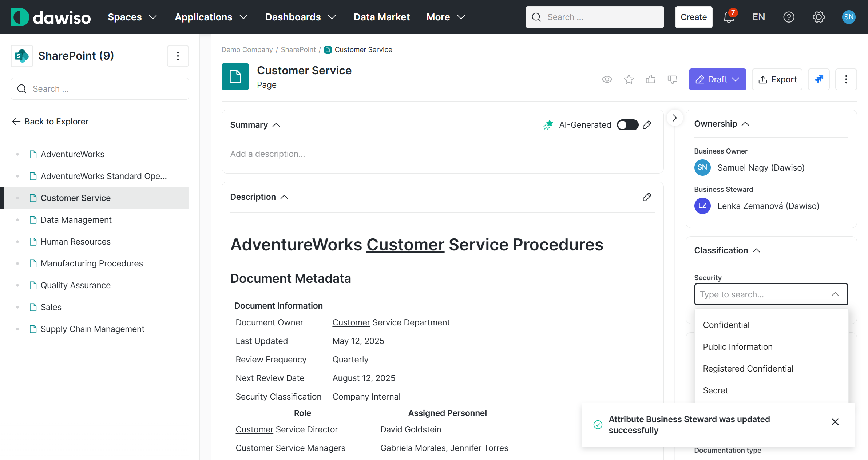Screen dimensions: 868x460
Task: Toggle the AI-Generated summary switch
Action: (x=627, y=125)
